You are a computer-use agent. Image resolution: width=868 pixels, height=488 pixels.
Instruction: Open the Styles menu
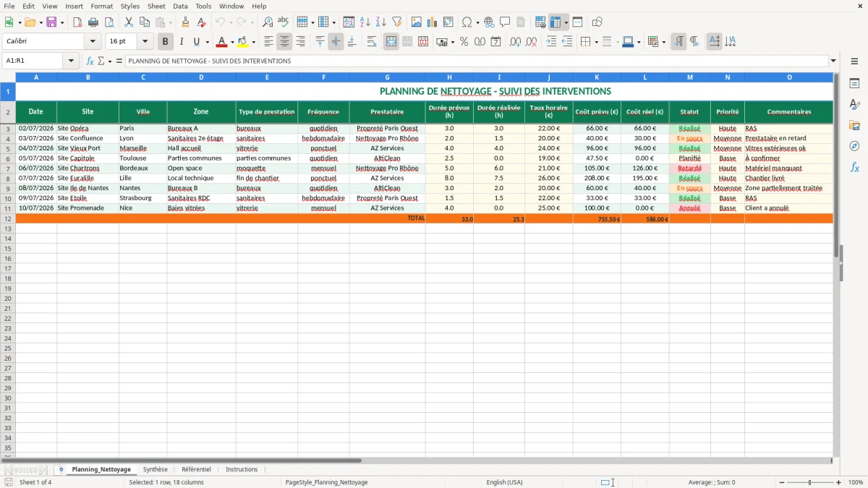click(x=130, y=6)
